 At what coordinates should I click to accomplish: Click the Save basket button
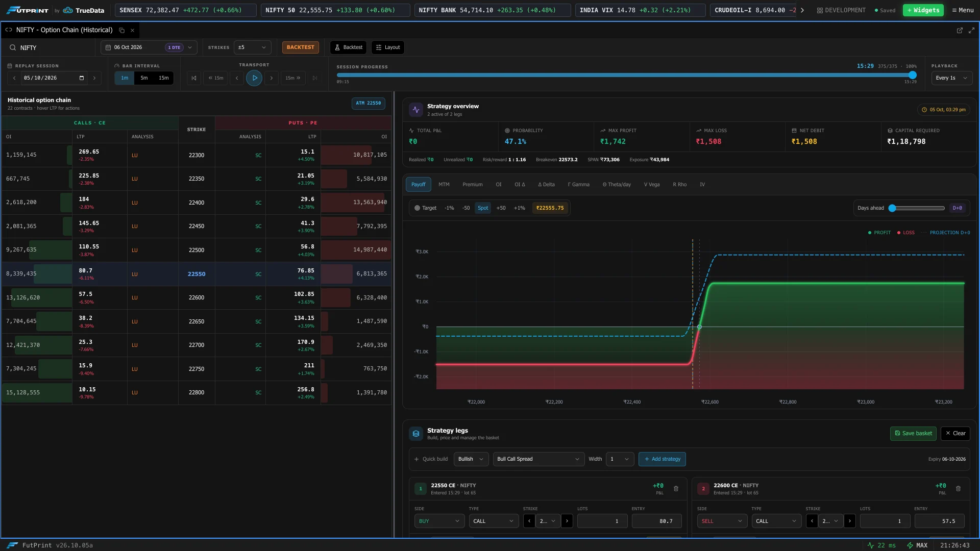(913, 434)
